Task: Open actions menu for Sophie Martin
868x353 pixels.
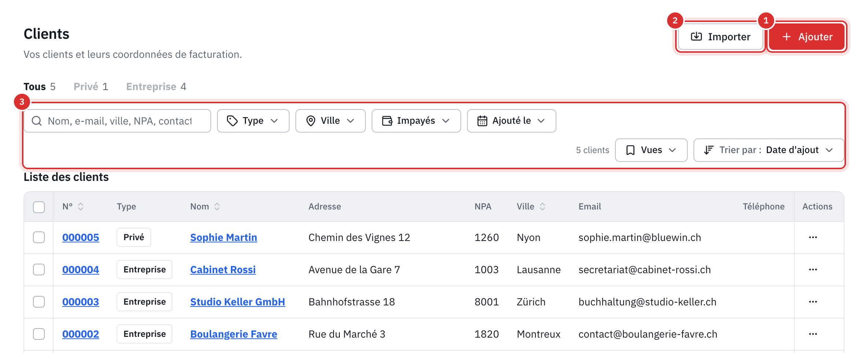Action: pos(813,237)
